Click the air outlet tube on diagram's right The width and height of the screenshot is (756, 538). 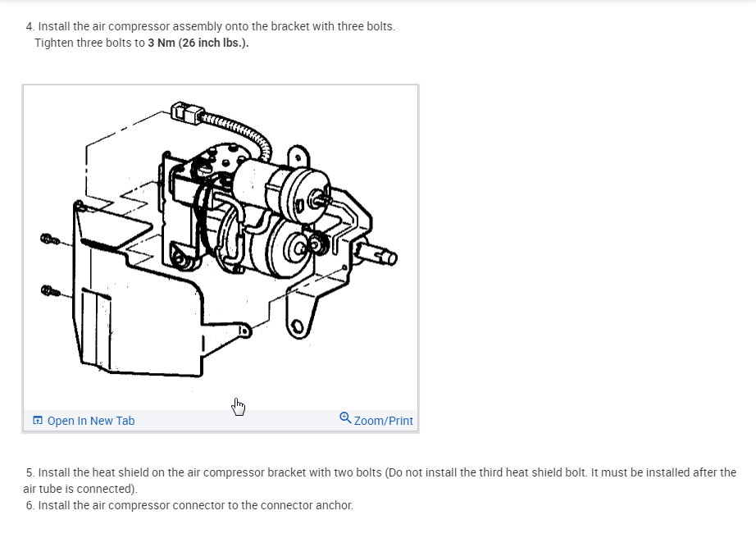pos(379,253)
